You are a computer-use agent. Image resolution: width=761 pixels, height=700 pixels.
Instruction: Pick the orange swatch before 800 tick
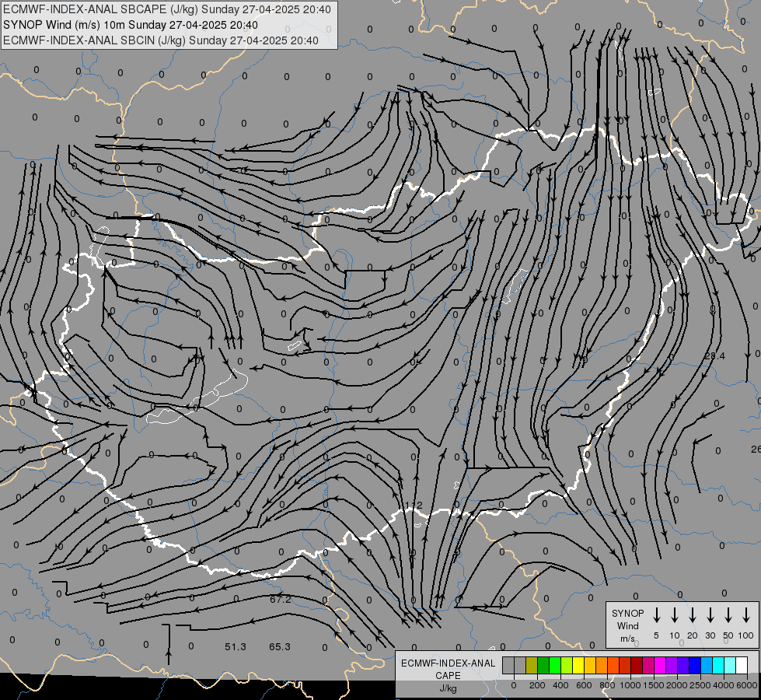[x=602, y=665]
